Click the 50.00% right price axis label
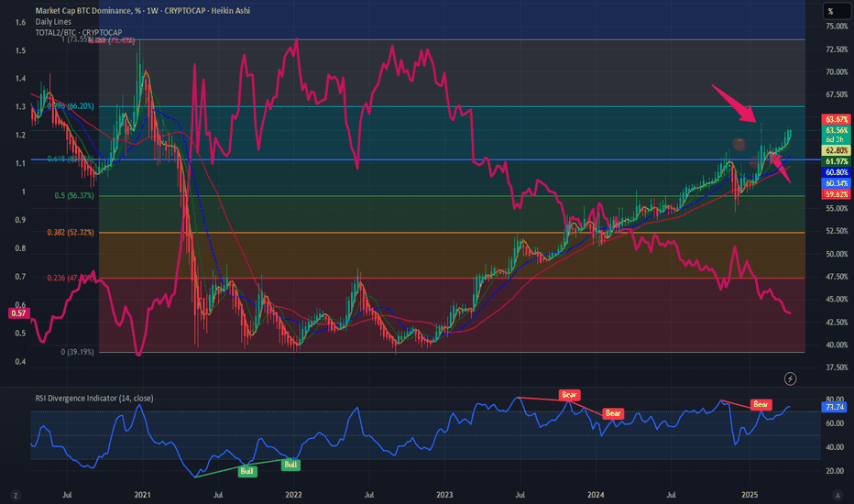This screenshot has height=504, width=854. [x=837, y=254]
